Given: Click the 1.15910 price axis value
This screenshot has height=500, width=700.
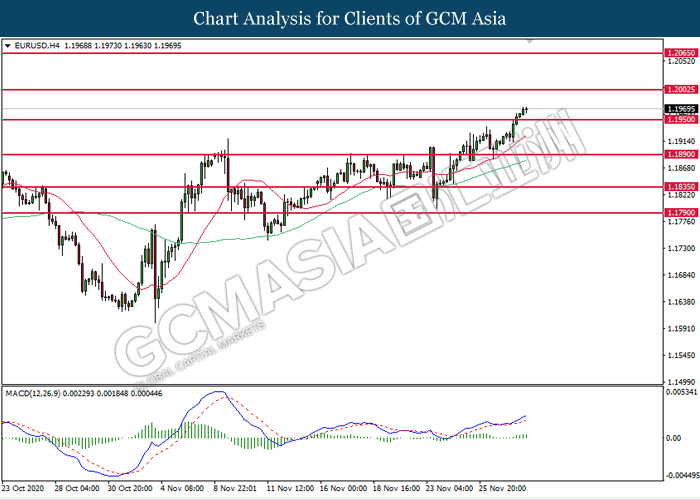Looking at the screenshot, I should [x=681, y=329].
